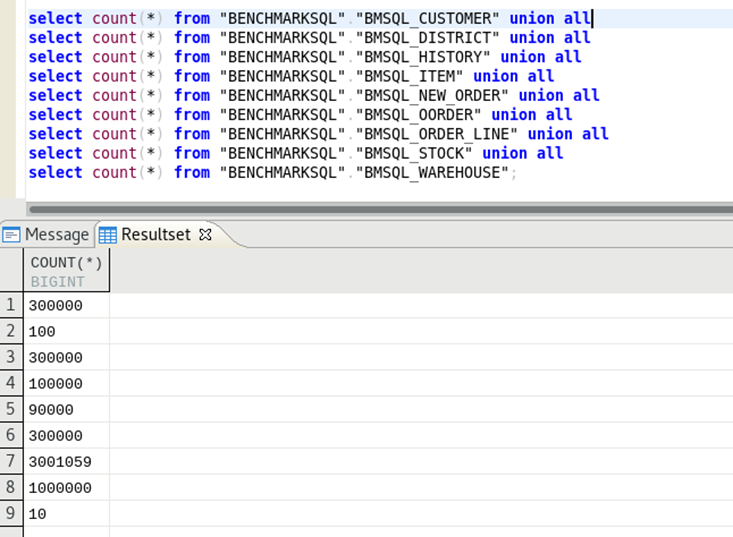
Task: Click "BMSQL_CUSTOMER" in the SQL editor
Action: click(428, 19)
